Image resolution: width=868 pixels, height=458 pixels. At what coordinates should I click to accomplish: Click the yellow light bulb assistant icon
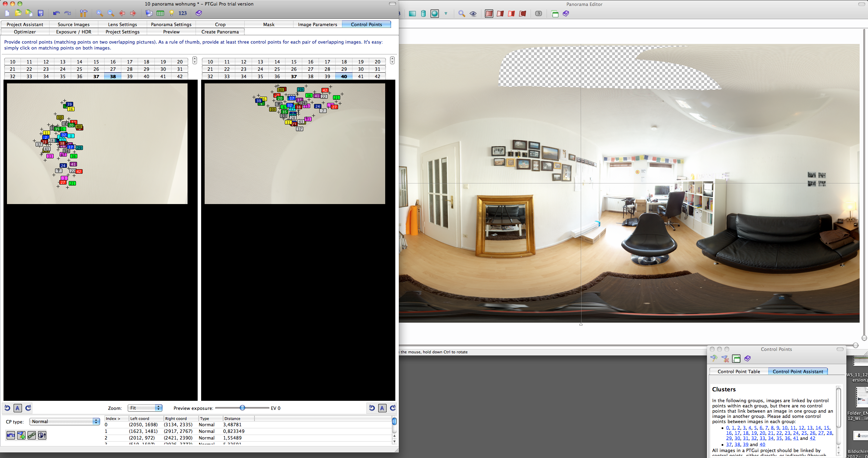point(172,13)
